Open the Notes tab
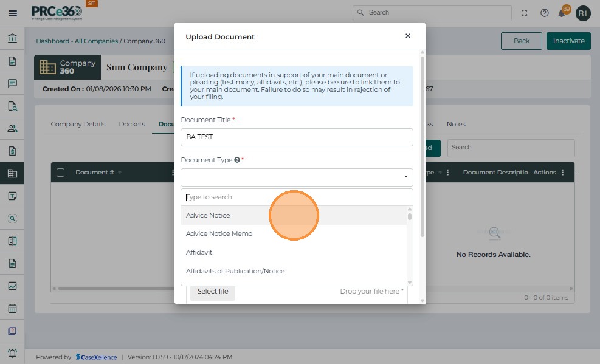The image size is (600, 364). 456,124
